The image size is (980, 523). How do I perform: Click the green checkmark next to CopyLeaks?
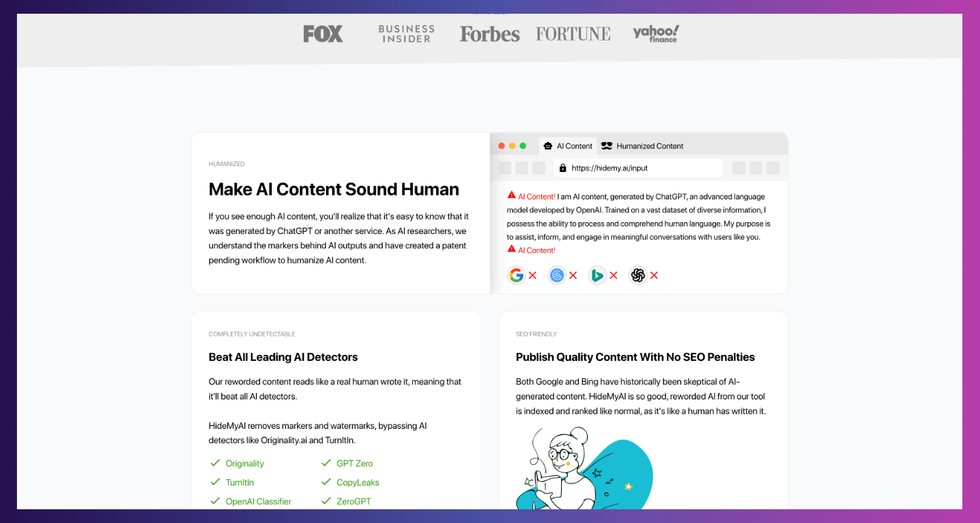326,482
